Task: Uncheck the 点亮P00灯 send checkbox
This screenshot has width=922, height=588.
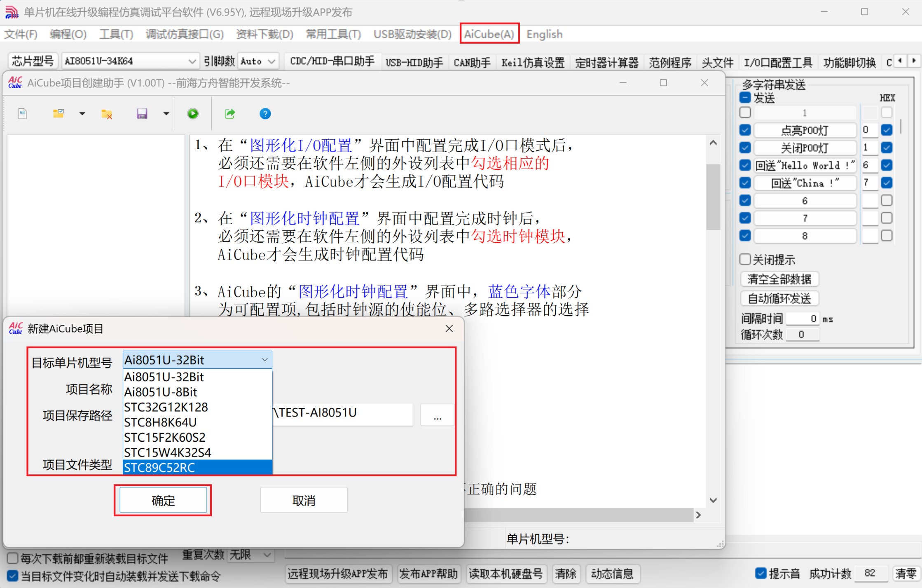Action: point(745,130)
